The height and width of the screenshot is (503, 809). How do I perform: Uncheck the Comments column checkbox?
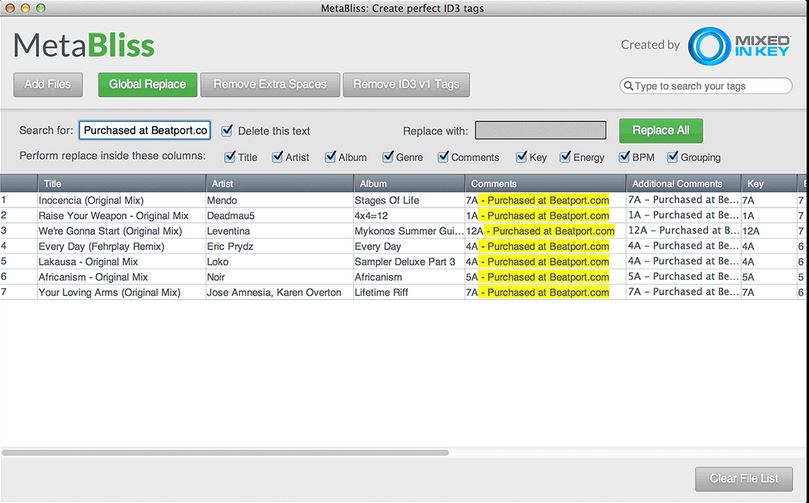pos(443,156)
